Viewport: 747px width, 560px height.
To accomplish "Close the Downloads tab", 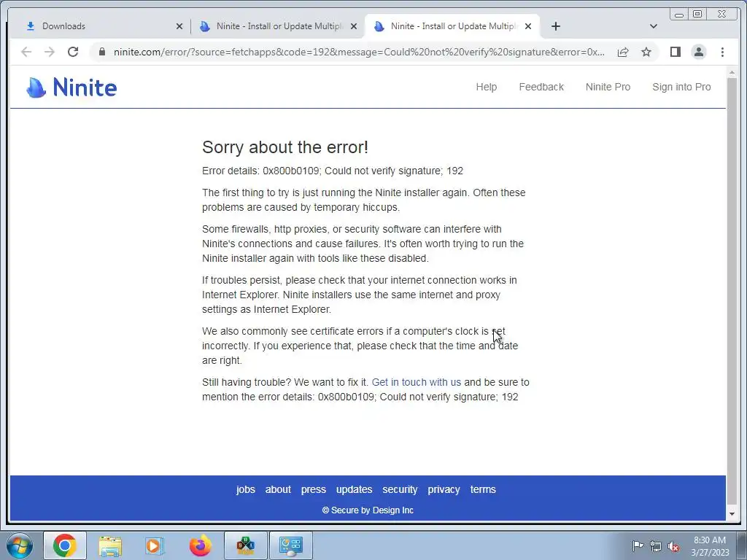I will (179, 26).
